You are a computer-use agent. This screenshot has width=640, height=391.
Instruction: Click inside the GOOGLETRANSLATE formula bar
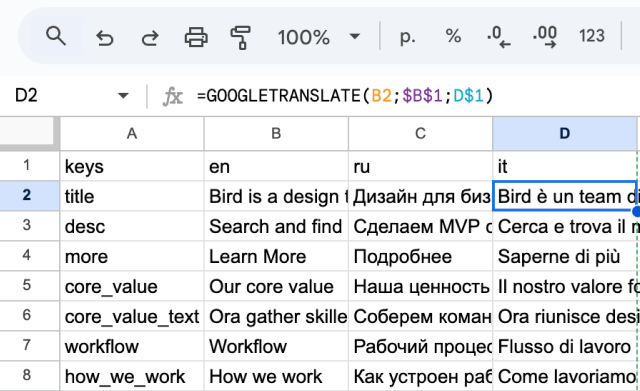(416, 96)
